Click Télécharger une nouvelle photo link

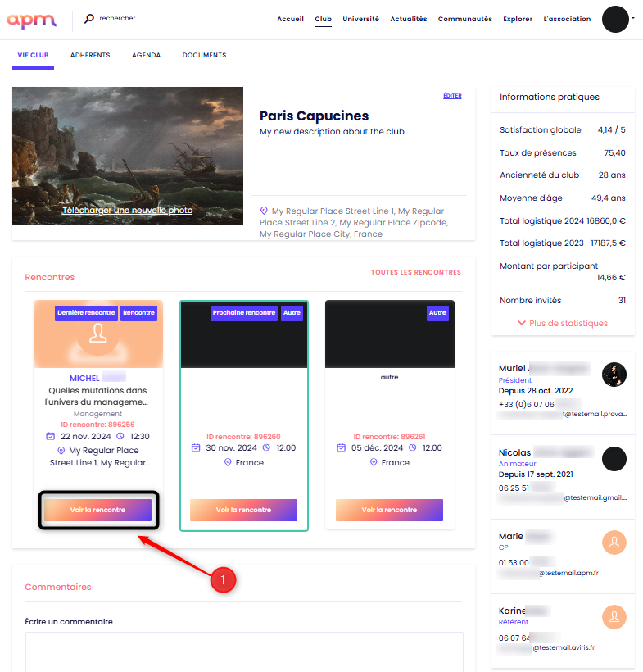click(x=127, y=210)
